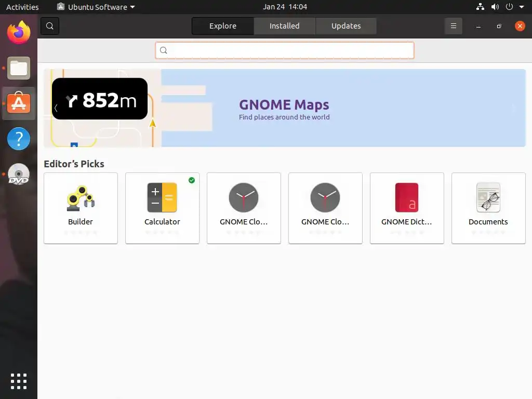The image size is (532, 399).
Task: Maximize the Ubuntu Software window
Action: pyautogui.click(x=499, y=26)
